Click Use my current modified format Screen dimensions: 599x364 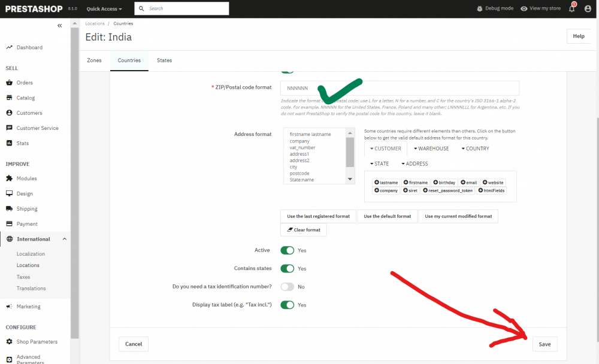point(458,216)
